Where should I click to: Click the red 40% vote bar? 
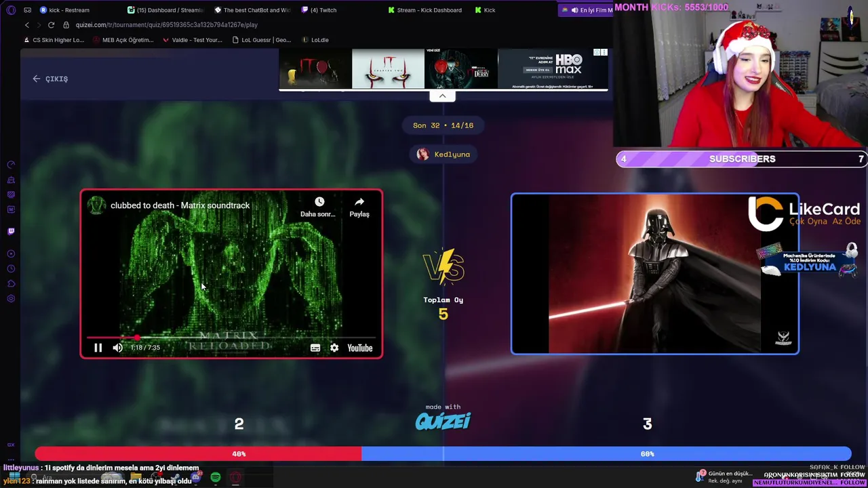point(198,453)
